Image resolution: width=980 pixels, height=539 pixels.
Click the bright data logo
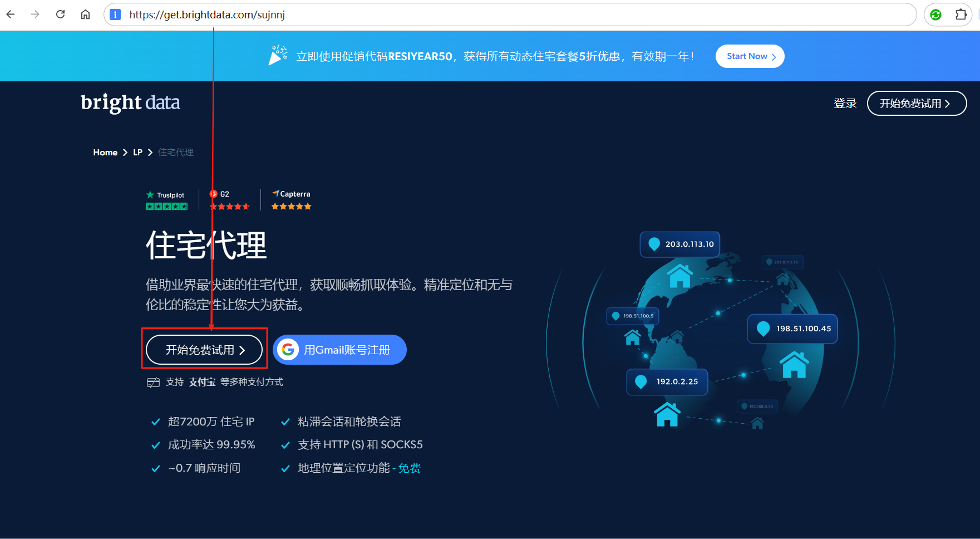click(x=130, y=102)
